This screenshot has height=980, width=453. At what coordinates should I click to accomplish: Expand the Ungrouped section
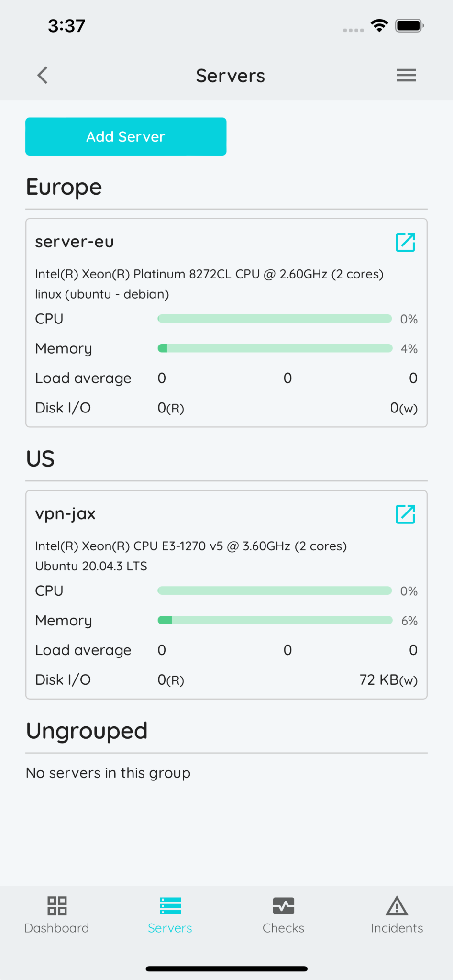pyautogui.click(x=87, y=731)
